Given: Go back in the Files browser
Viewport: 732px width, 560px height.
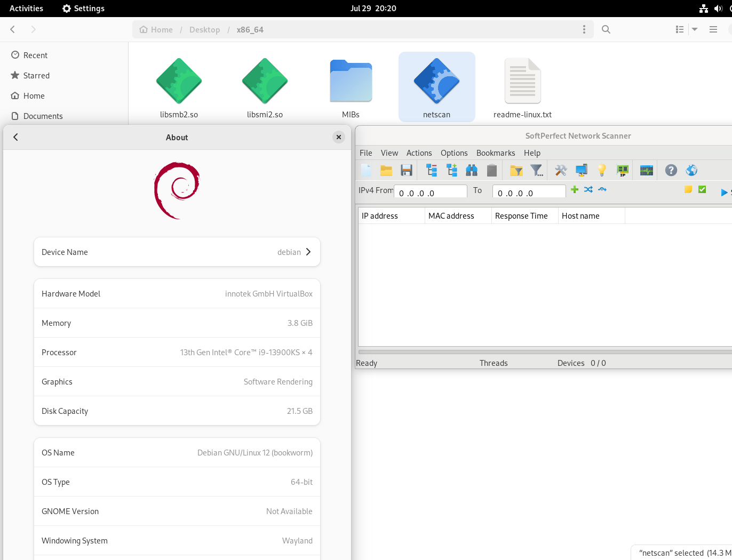Looking at the screenshot, I should 13,29.
